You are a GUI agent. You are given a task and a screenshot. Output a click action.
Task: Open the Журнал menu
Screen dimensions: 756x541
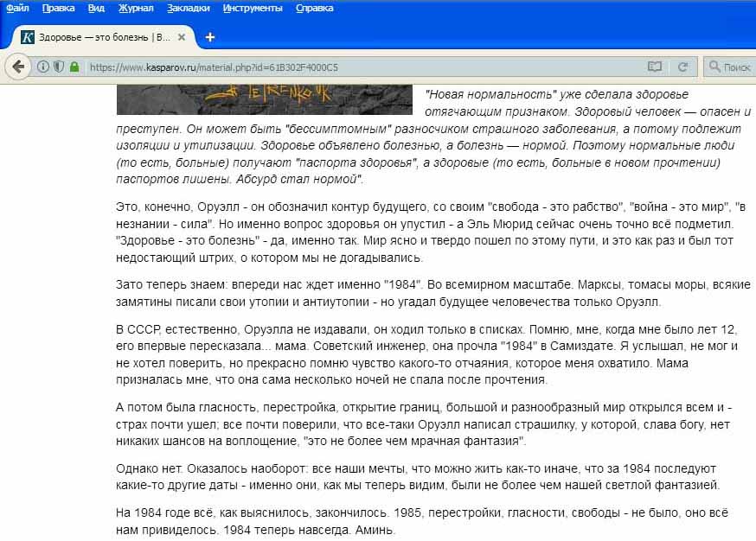(x=136, y=8)
